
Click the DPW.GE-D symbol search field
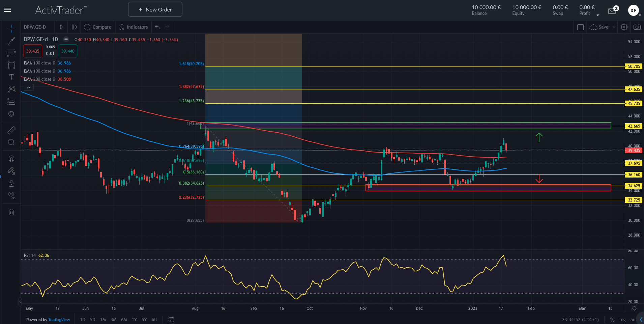point(35,27)
